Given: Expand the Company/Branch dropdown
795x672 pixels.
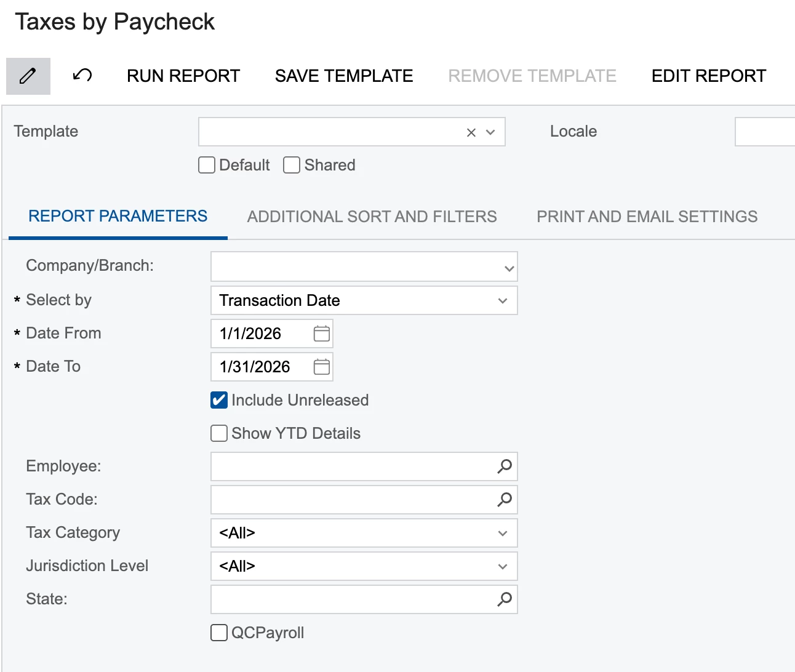Looking at the screenshot, I should pyautogui.click(x=509, y=268).
